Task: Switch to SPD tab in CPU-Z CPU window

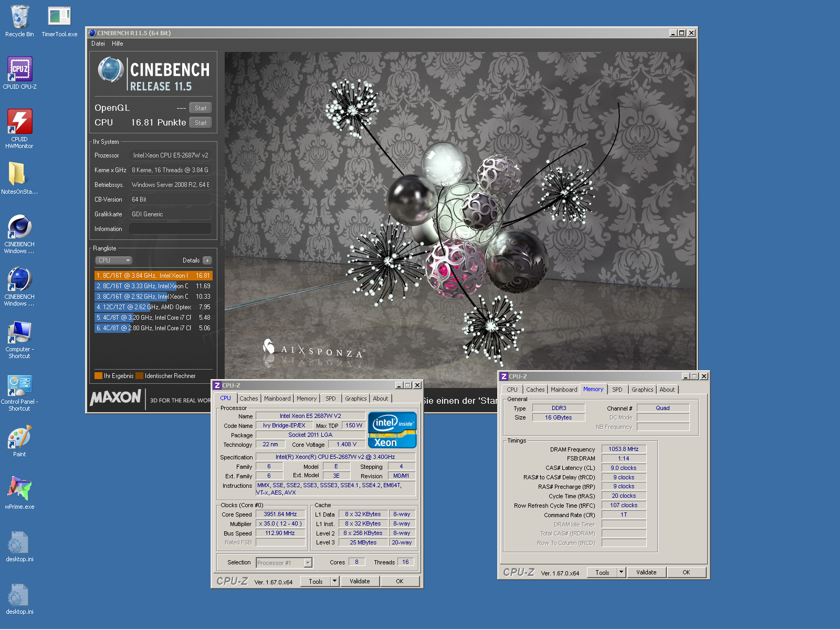Action: coord(331,398)
